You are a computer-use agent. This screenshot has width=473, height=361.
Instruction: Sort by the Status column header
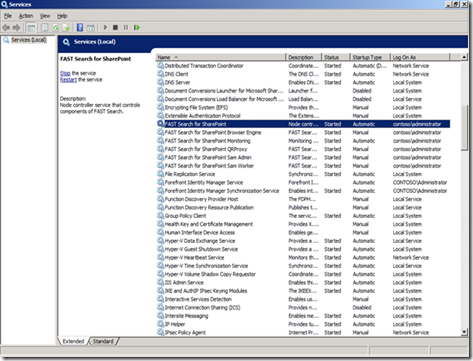pyautogui.click(x=335, y=57)
